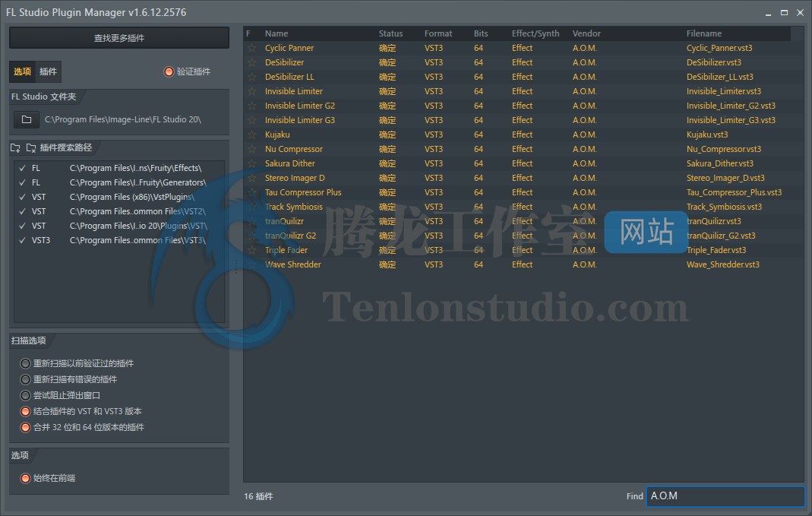Uncheck the Fruity\Generators FL search path
The height and width of the screenshot is (516, 812).
[22, 183]
